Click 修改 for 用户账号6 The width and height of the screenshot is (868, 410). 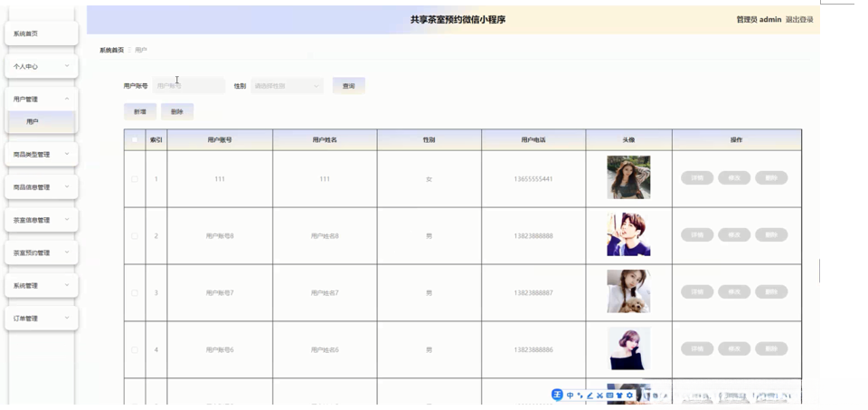click(x=734, y=348)
